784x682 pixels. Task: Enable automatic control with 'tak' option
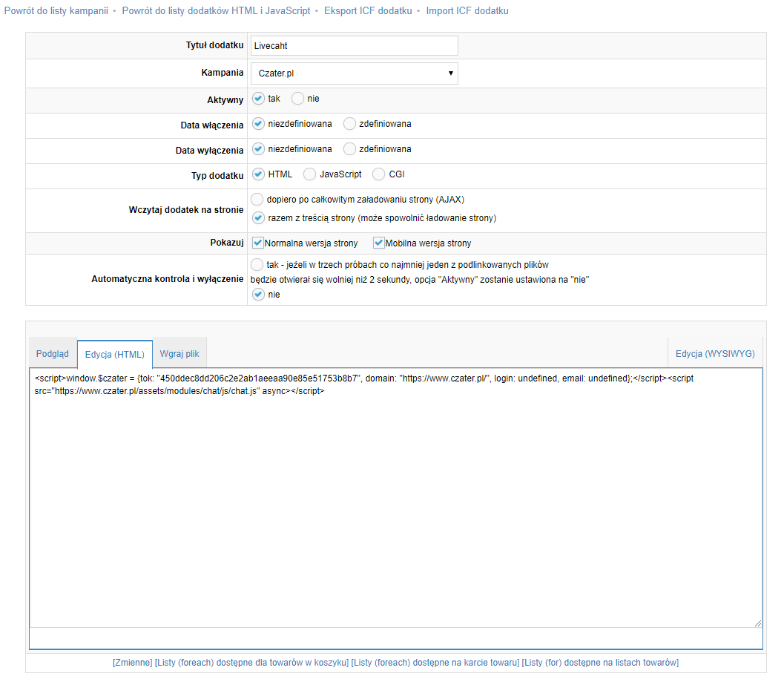[x=257, y=264]
